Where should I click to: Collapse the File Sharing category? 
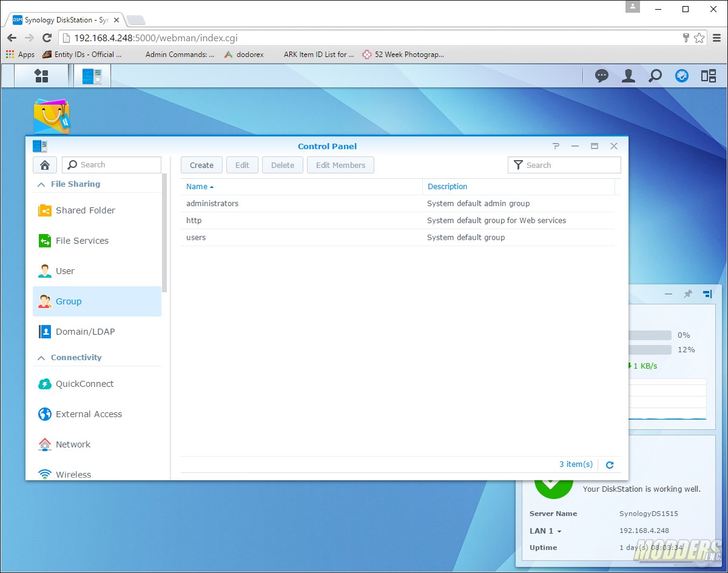(x=41, y=184)
